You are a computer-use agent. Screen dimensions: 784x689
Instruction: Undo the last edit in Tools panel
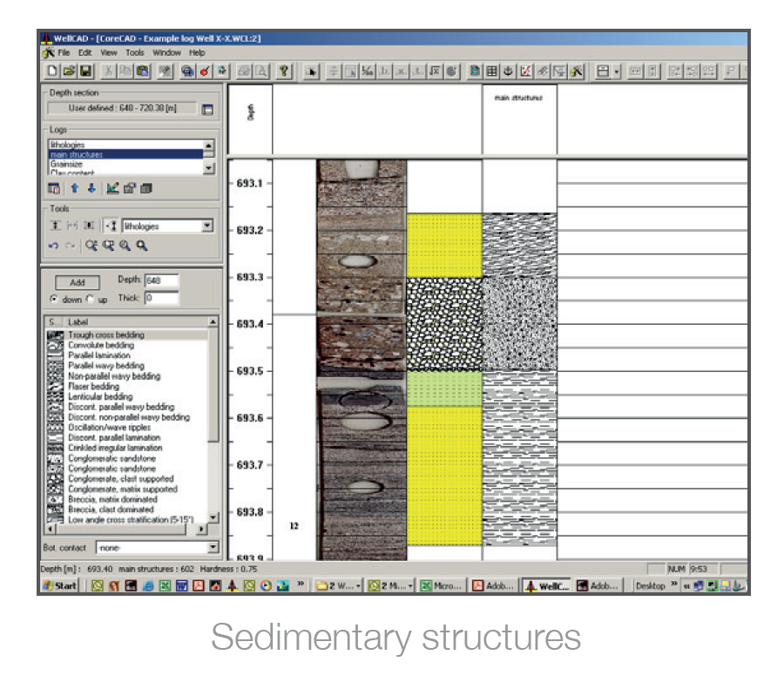coord(54,245)
